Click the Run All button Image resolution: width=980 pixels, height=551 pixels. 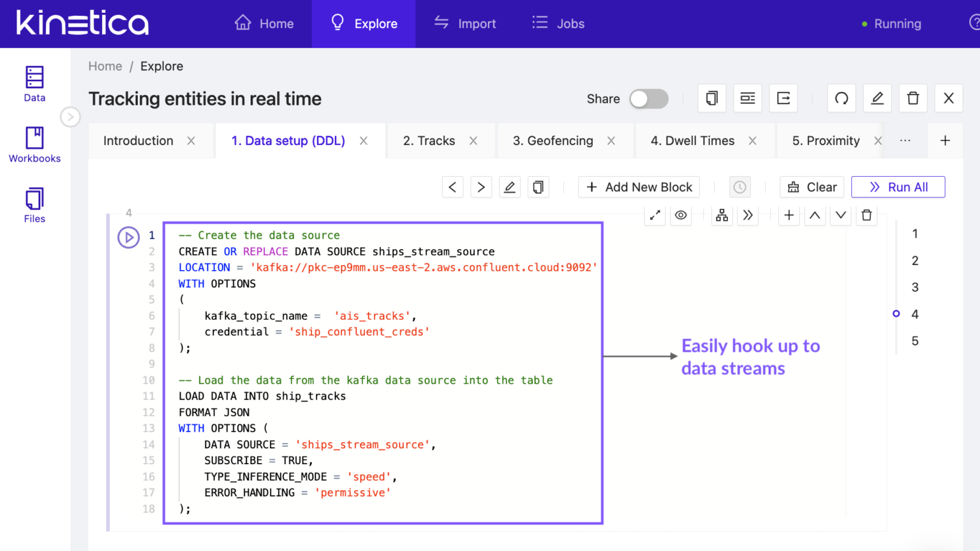pyautogui.click(x=898, y=186)
